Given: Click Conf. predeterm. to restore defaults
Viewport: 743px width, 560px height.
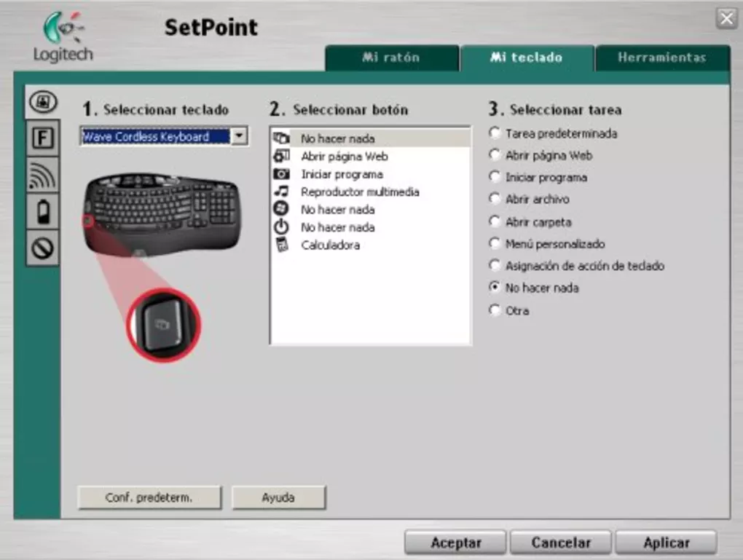Looking at the screenshot, I should coord(148,497).
